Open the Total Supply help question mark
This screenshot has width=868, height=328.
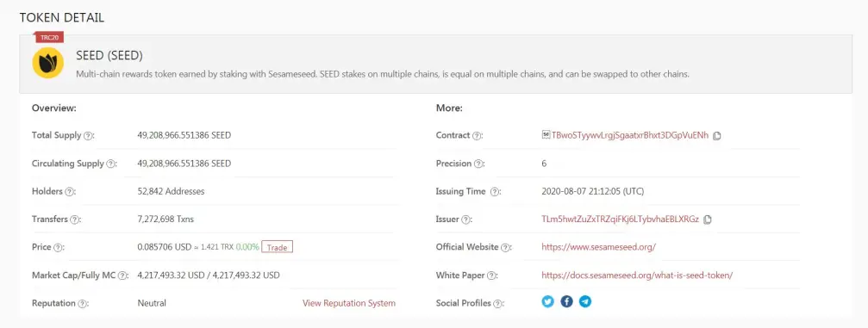coord(87,135)
